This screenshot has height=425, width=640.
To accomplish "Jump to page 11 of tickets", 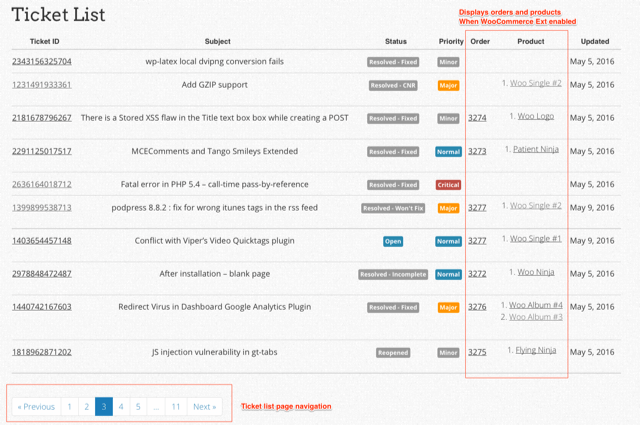I will click(x=175, y=407).
